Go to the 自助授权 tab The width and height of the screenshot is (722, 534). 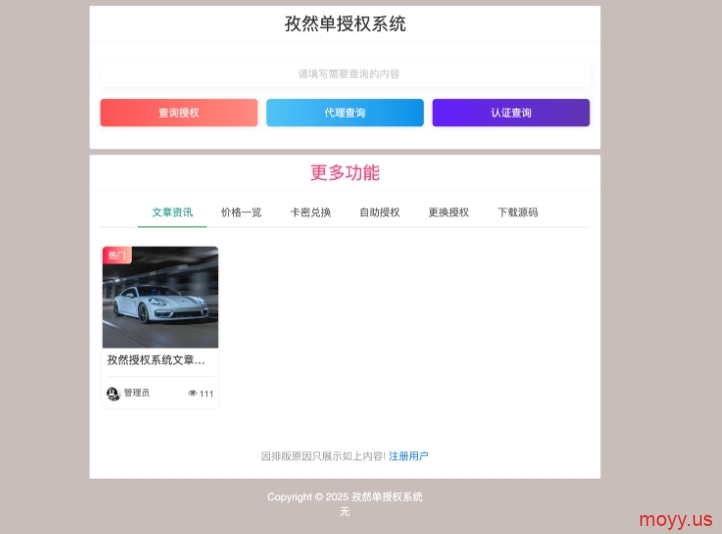click(379, 212)
